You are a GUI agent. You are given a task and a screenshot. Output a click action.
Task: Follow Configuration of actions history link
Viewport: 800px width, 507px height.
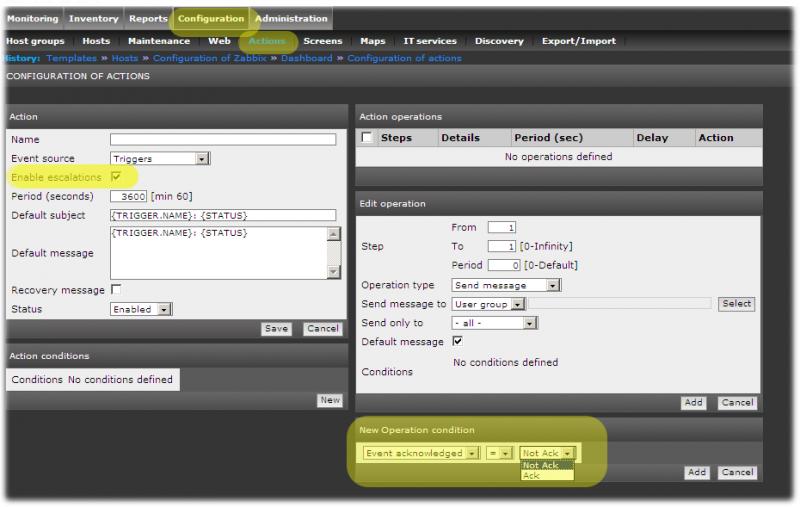(404, 58)
